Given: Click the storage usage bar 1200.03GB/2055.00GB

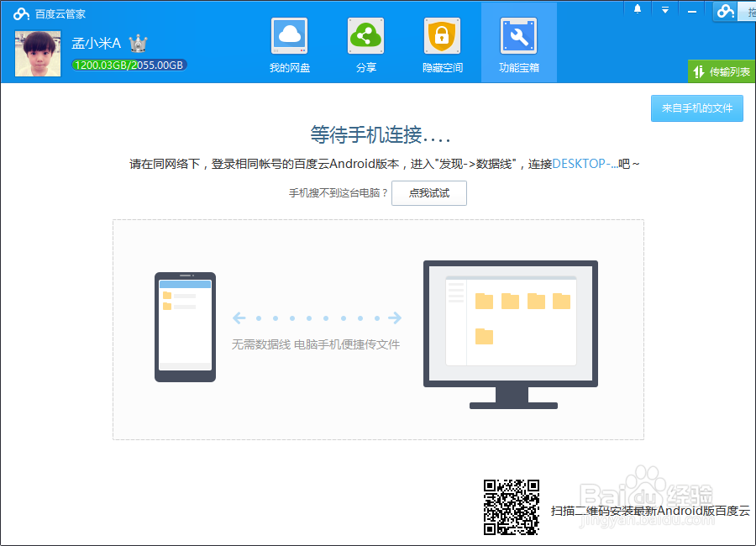Looking at the screenshot, I should (129, 66).
